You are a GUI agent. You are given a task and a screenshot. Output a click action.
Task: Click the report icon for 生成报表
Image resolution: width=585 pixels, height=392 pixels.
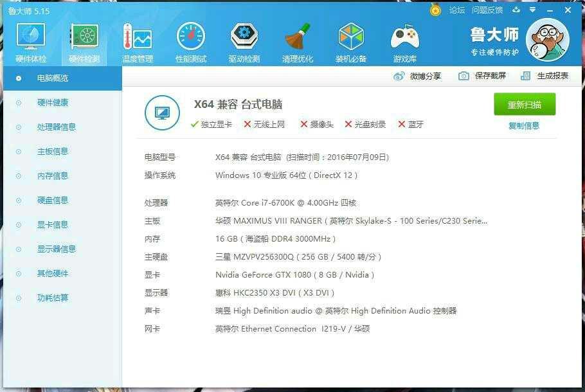point(525,76)
